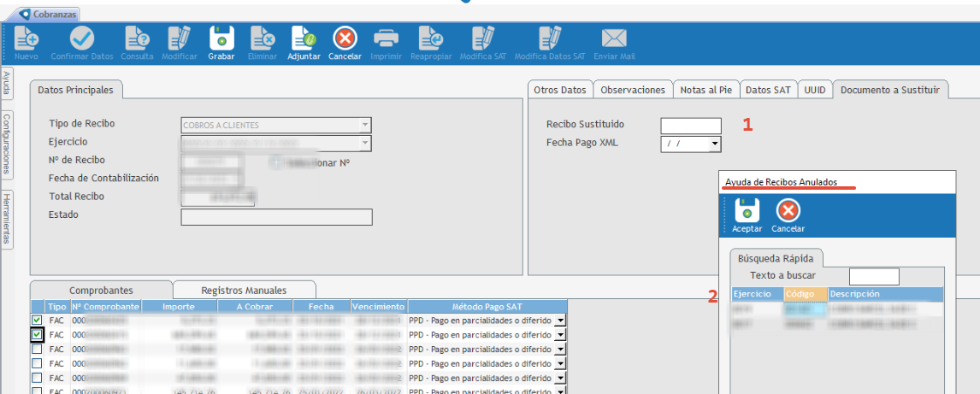Click the Método Pago SAT column header
This screenshot has width=980, height=394.
point(487,307)
